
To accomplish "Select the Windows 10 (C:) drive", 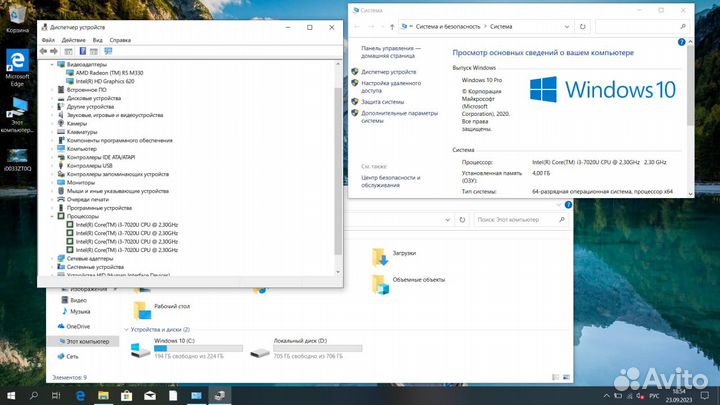I will [186, 349].
